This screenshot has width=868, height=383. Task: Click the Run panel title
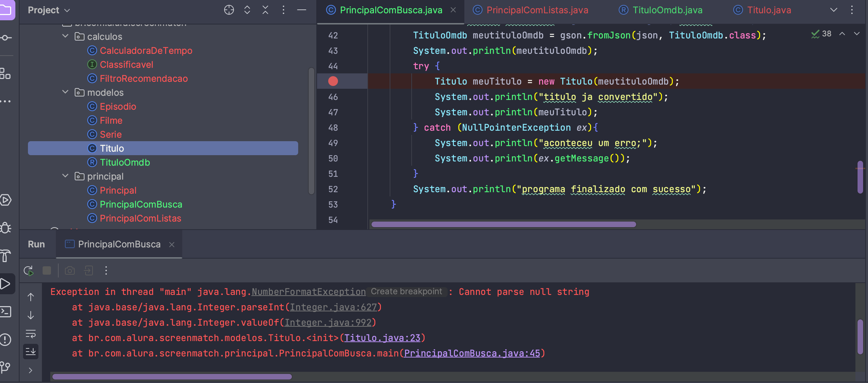point(36,244)
